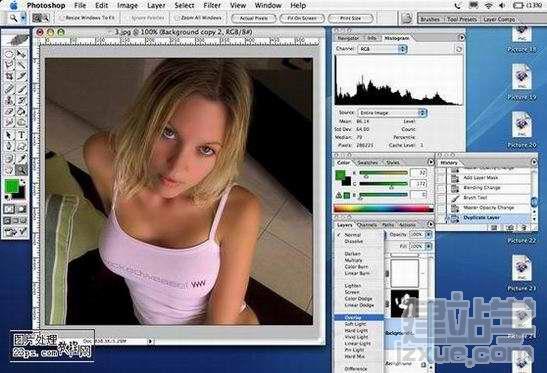
Task: Open the Histogram palette menu arrow
Action: (x=462, y=37)
